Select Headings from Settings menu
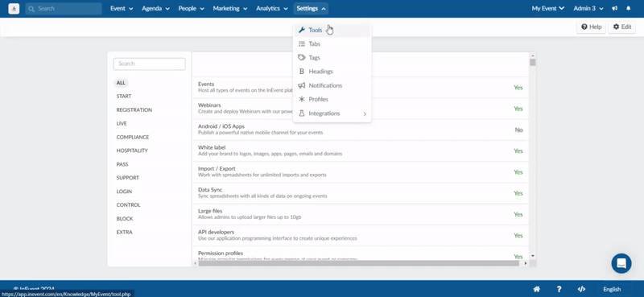Image resolution: width=644 pixels, height=297 pixels. click(332, 72)
